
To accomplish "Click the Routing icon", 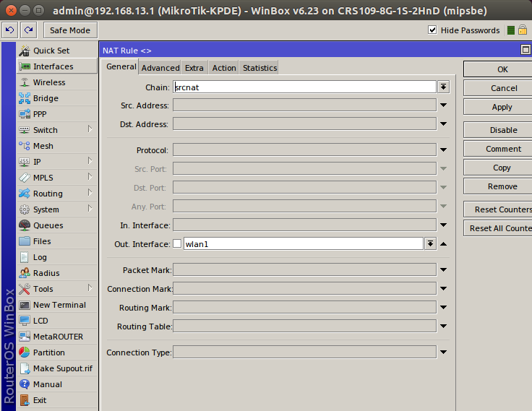I will click(25, 194).
